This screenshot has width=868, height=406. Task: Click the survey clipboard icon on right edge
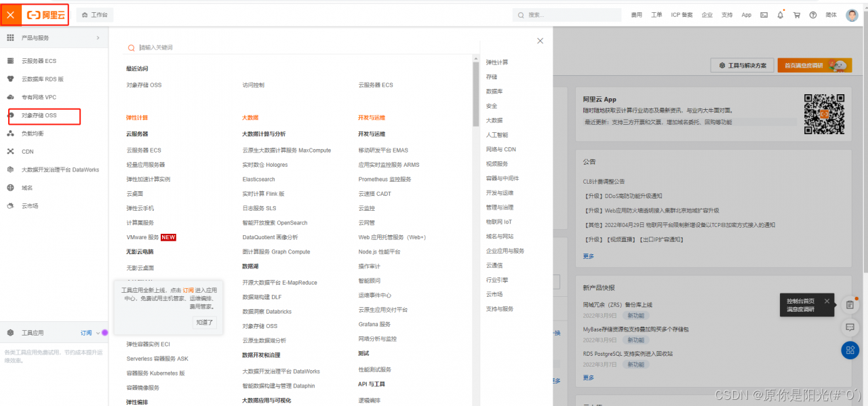click(850, 305)
